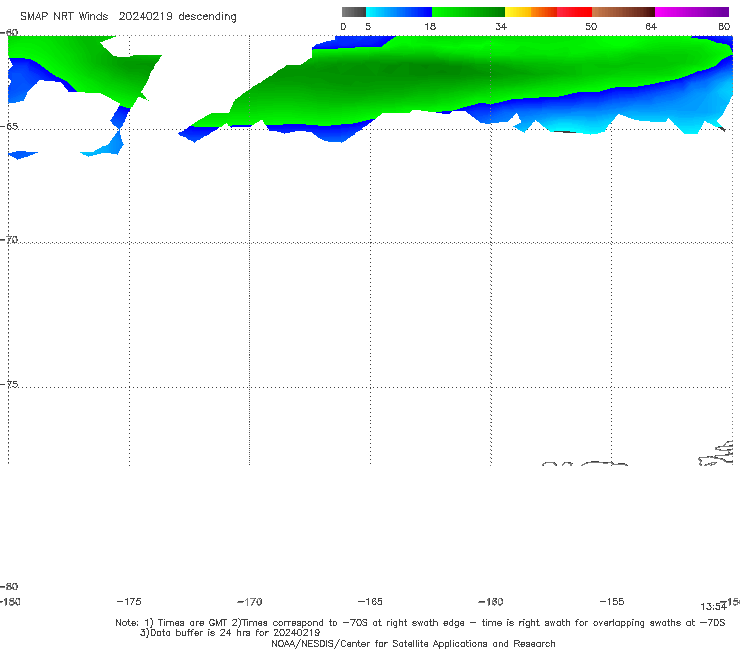This screenshot has width=740, height=650.
Task: Click the color scale label 64
Action: tap(651, 27)
